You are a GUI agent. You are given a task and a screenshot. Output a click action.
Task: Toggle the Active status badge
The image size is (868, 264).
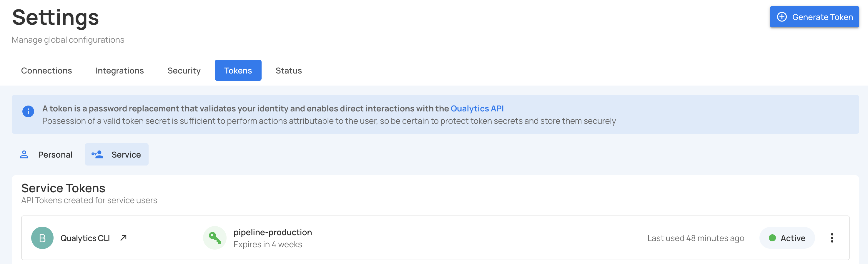click(x=787, y=238)
